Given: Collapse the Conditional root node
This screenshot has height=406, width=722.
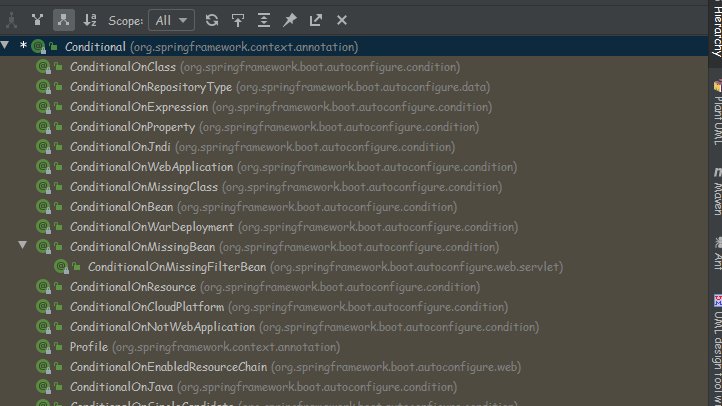Looking at the screenshot, I should point(5,45).
